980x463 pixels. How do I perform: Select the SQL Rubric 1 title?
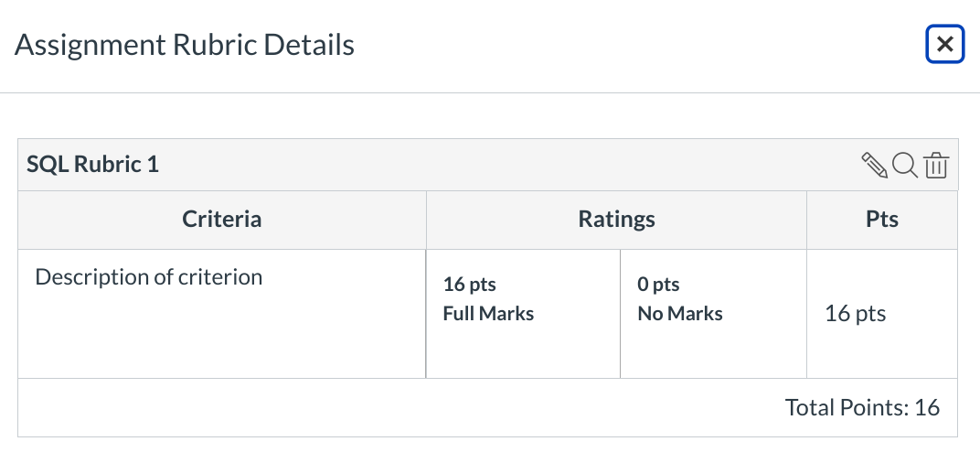point(92,165)
